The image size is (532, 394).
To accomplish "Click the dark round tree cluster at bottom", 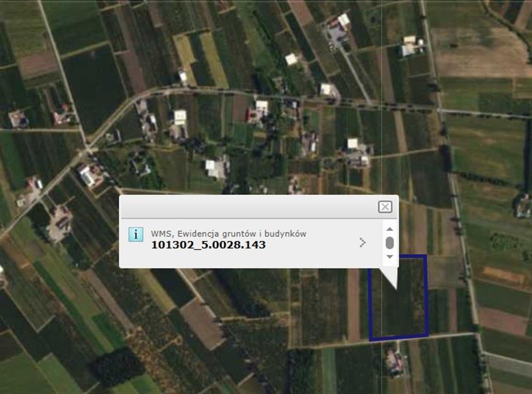I will click(115, 365).
